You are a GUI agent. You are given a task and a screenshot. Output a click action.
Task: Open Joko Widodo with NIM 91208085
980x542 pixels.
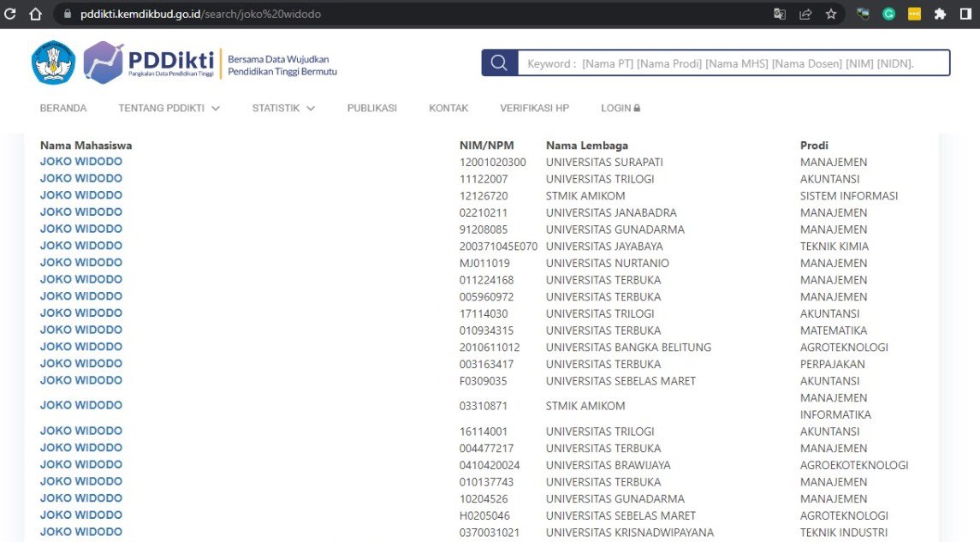81,229
